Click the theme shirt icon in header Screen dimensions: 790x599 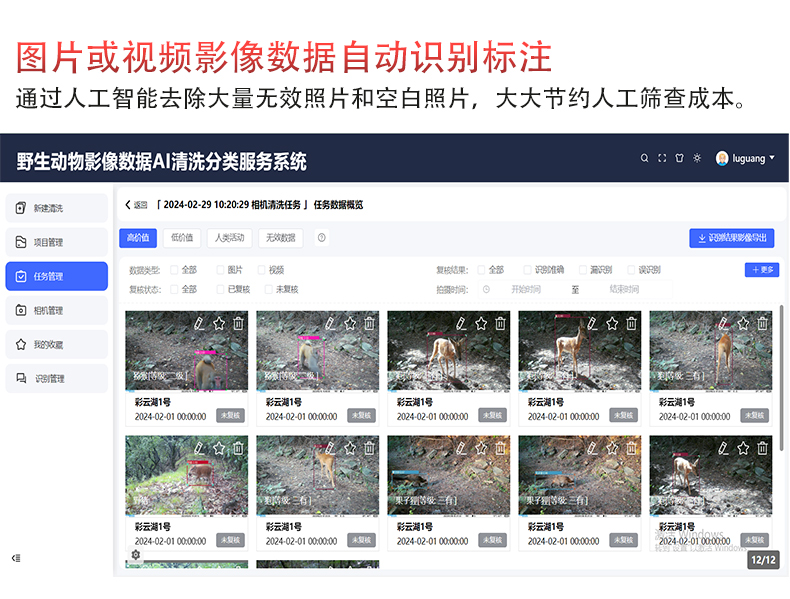(x=679, y=158)
